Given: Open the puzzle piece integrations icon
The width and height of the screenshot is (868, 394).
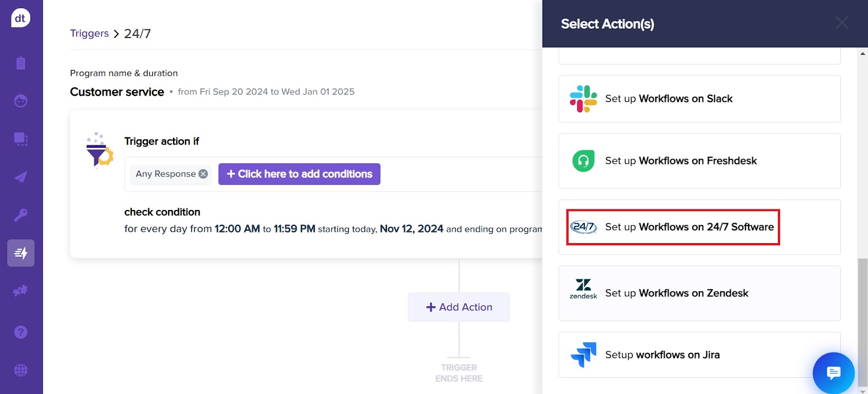Looking at the screenshot, I should click(x=21, y=291).
